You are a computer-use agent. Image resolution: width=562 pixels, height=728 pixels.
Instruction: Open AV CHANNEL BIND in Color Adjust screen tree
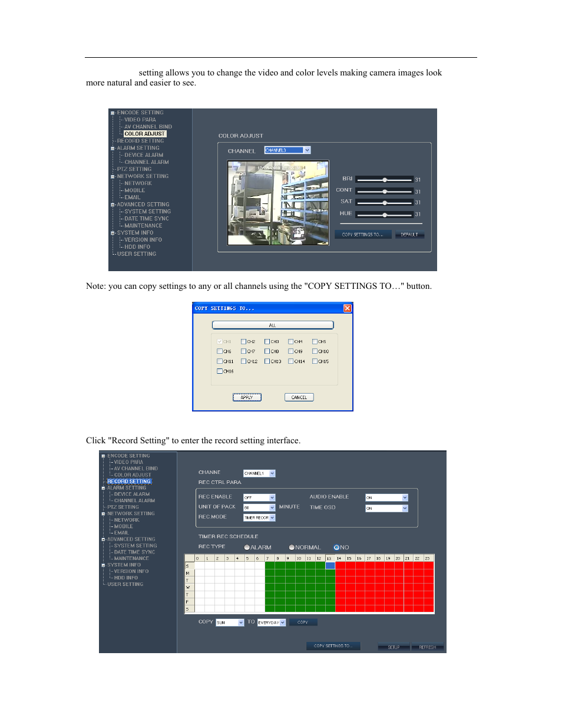148,127
